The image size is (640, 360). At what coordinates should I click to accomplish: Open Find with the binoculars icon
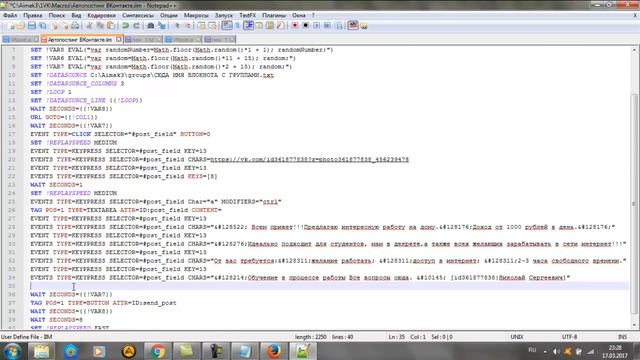(151, 26)
